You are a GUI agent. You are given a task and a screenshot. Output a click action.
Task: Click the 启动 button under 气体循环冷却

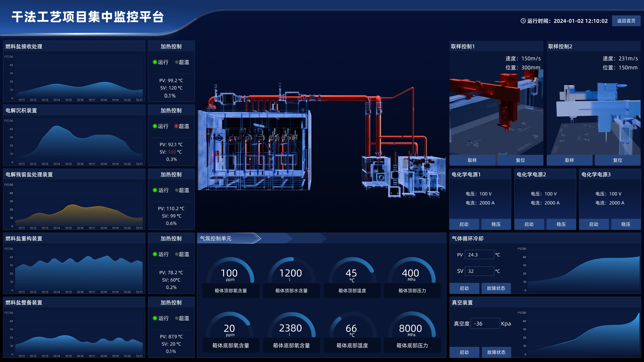[x=464, y=288]
